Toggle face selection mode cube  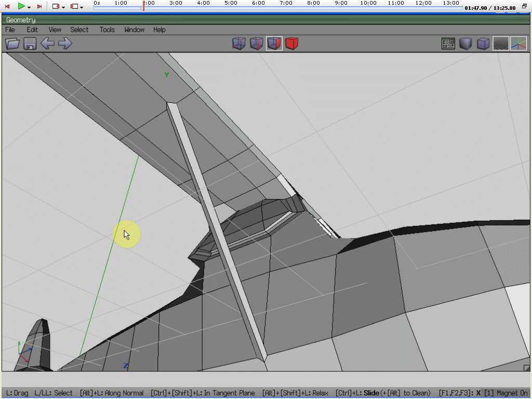point(274,44)
